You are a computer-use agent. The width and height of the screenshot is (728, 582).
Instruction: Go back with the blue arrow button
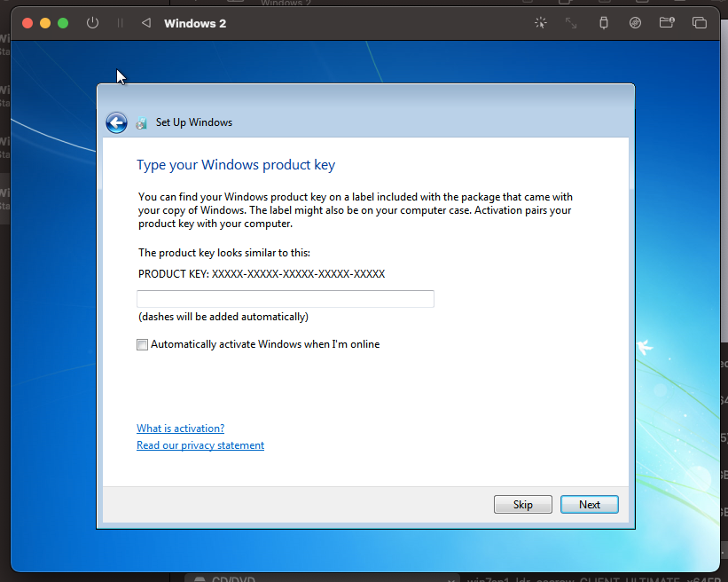pos(116,122)
